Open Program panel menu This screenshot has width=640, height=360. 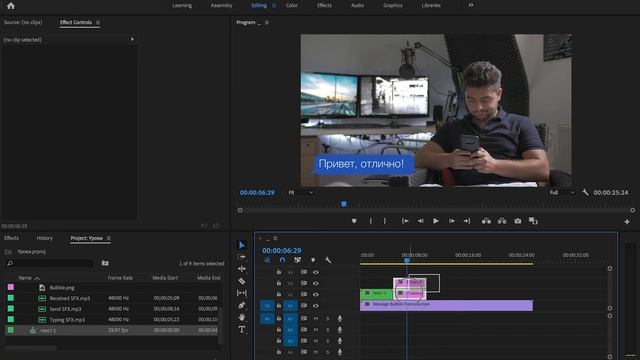pyautogui.click(x=267, y=22)
